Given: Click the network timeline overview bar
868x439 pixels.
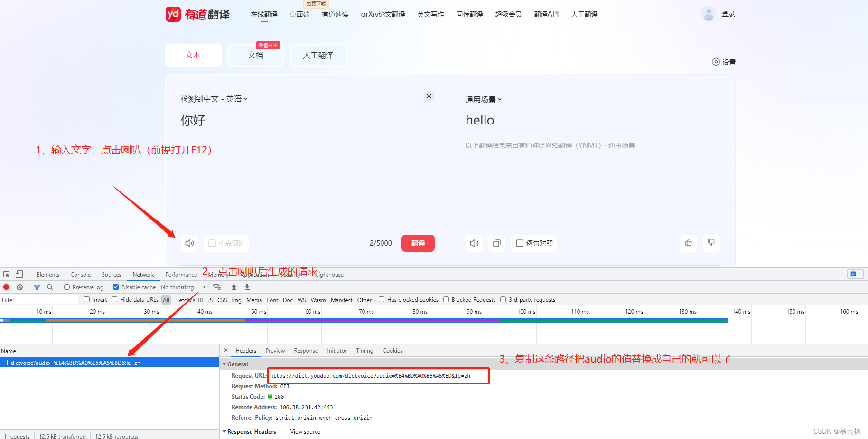Looking at the screenshot, I should [364, 320].
